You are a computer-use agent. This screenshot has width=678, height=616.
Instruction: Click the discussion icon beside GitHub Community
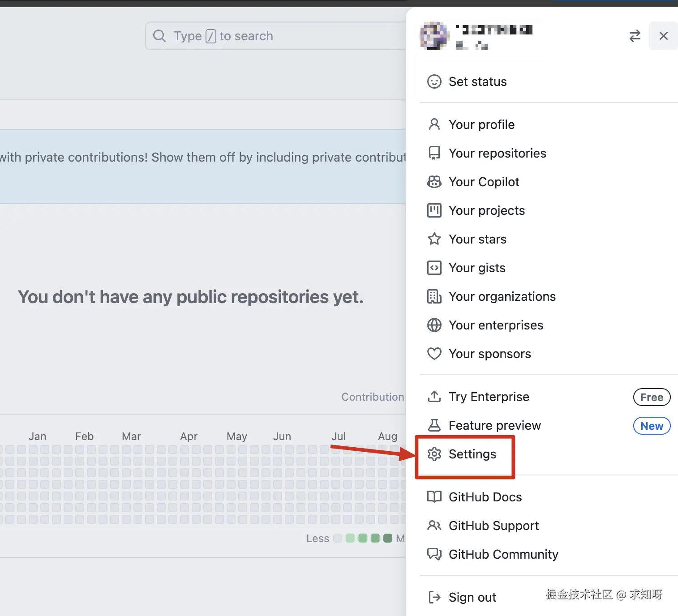(434, 554)
